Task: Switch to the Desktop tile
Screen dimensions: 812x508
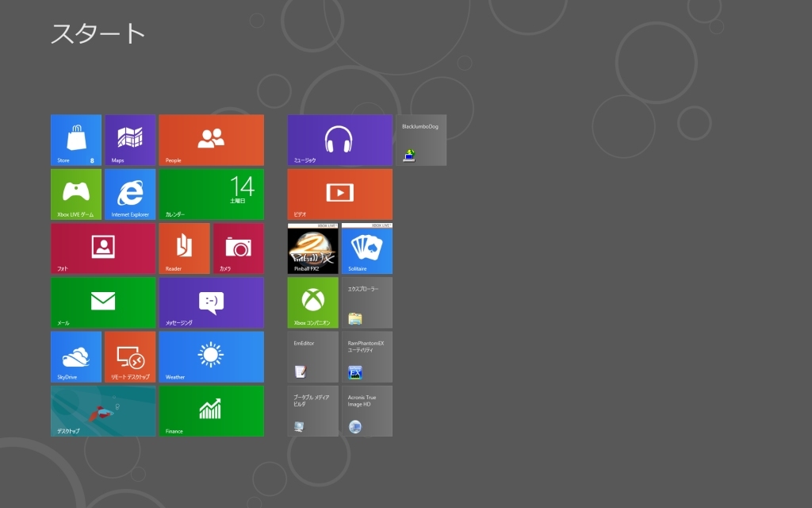Action: tap(103, 411)
